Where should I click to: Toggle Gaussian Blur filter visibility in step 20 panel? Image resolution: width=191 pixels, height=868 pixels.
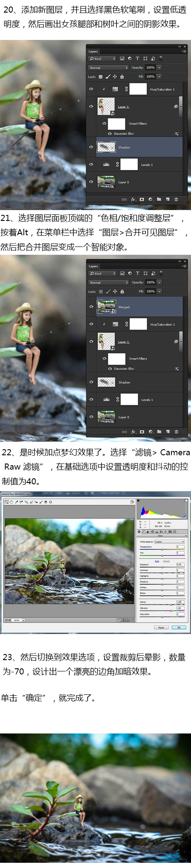pos(110,134)
